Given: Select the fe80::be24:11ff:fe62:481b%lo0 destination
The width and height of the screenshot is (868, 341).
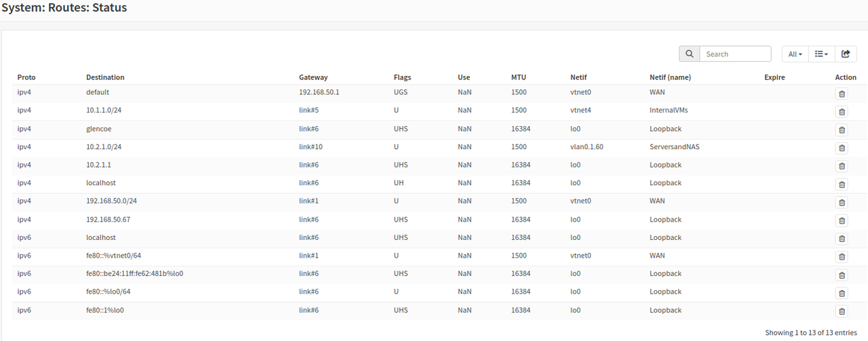Looking at the screenshot, I should (135, 274).
